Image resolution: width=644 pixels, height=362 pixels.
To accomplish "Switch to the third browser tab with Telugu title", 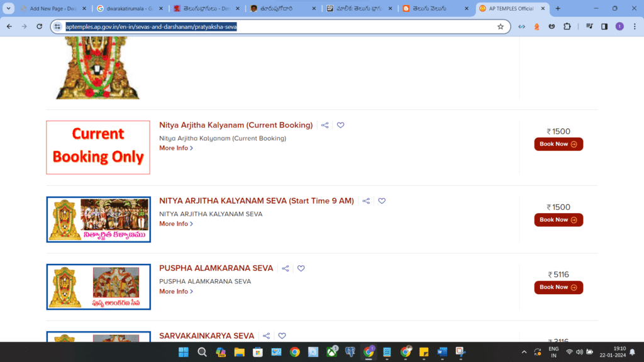I will pos(206,8).
